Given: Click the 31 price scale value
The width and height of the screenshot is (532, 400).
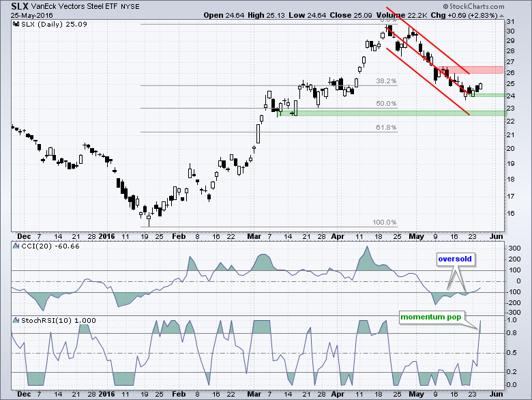Looking at the screenshot, I should [510, 22].
